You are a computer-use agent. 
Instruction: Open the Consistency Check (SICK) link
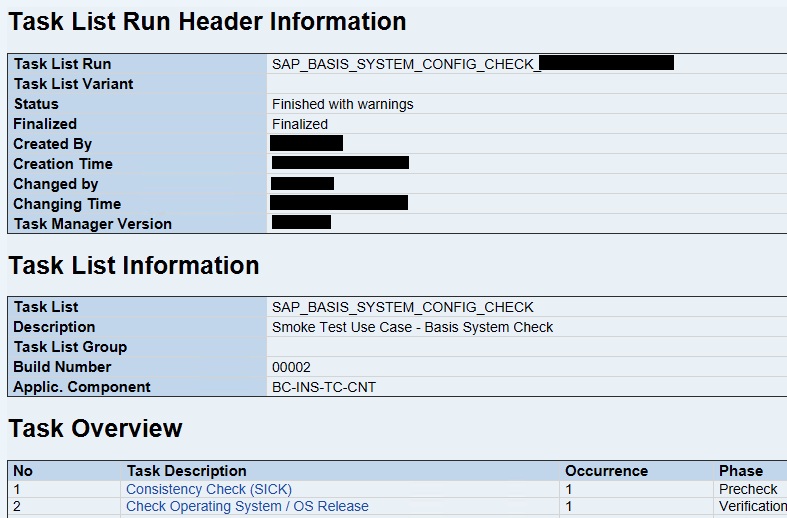click(209, 489)
